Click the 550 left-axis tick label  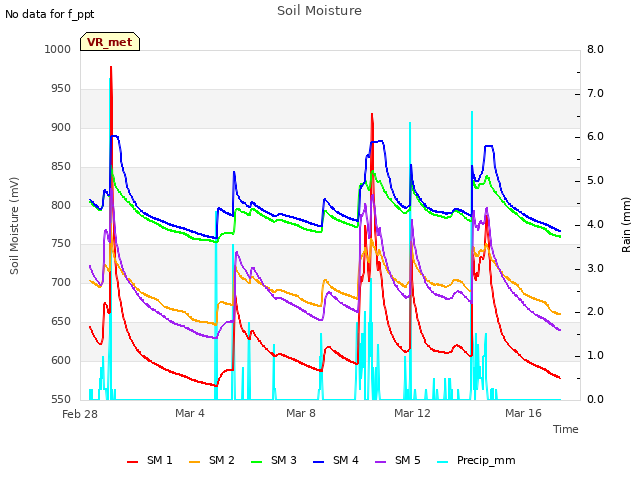pyautogui.click(x=61, y=399)
